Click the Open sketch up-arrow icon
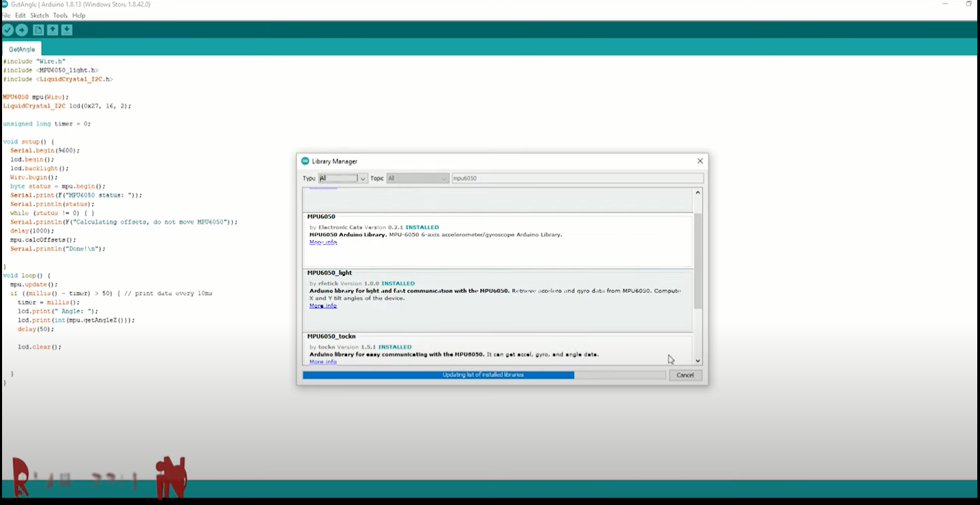The image size is (980, 505). click(x=52, y=30)
